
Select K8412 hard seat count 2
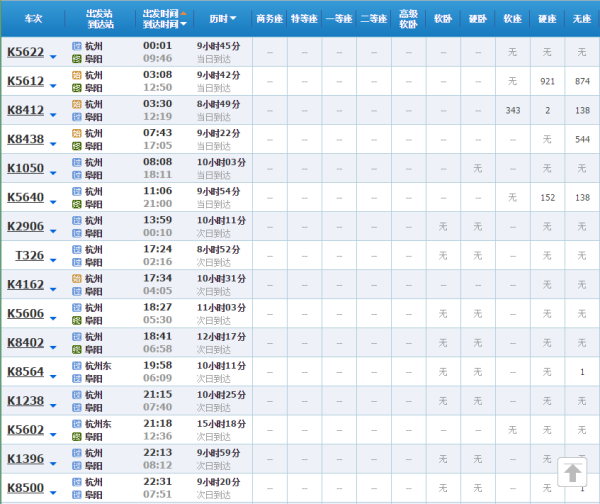coord(548,110)
